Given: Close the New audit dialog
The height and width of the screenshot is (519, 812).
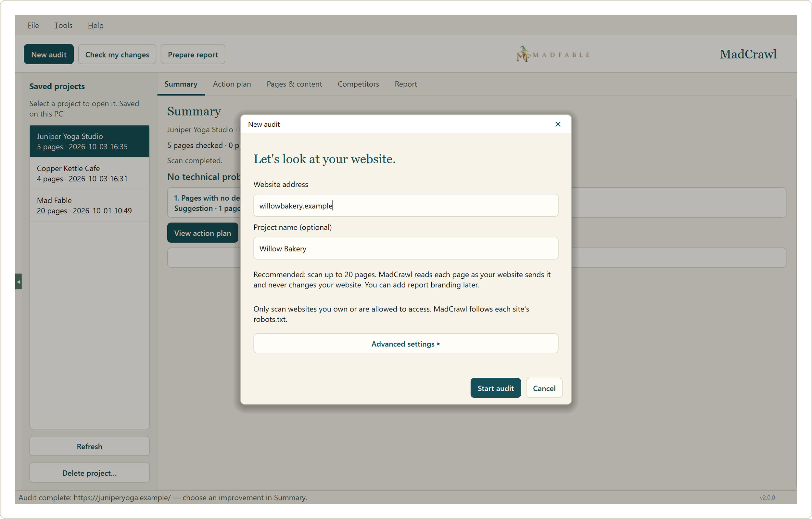Looking at the screenshot, I should click(558, 124).
